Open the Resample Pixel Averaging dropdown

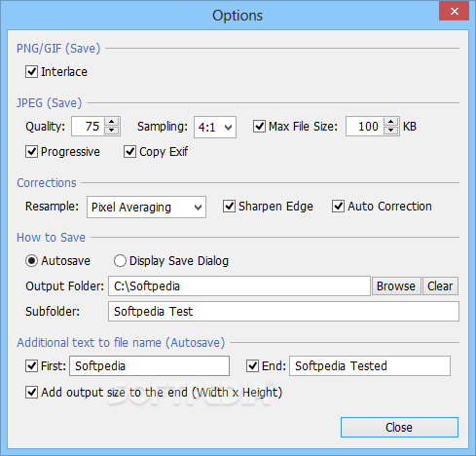146,207
